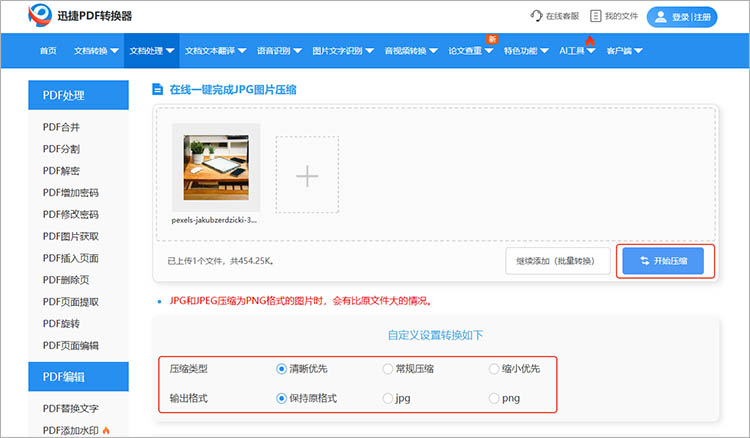The width and height of the screenshot is (750, 438).
Task: Click the 新 badge above 论文查重
Action: pos(492,39)
